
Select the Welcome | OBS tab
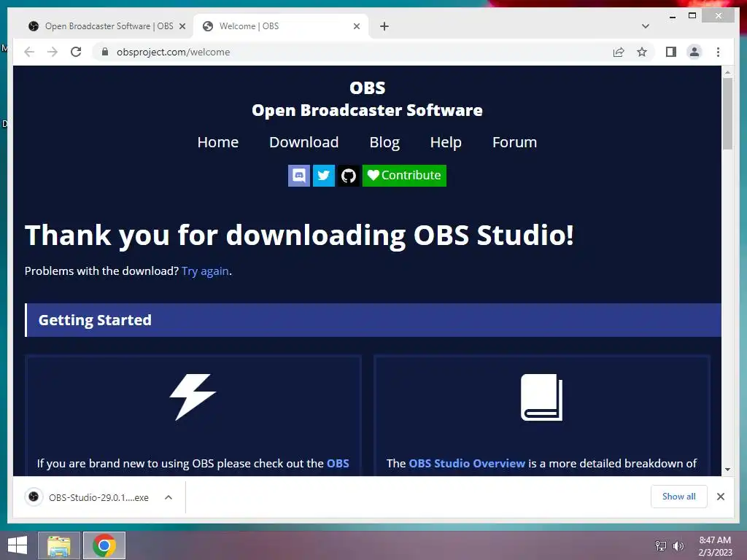point(280,26)
